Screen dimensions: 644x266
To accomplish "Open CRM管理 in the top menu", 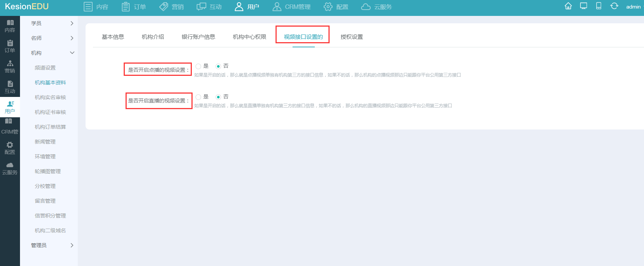I will click(292, 7).
